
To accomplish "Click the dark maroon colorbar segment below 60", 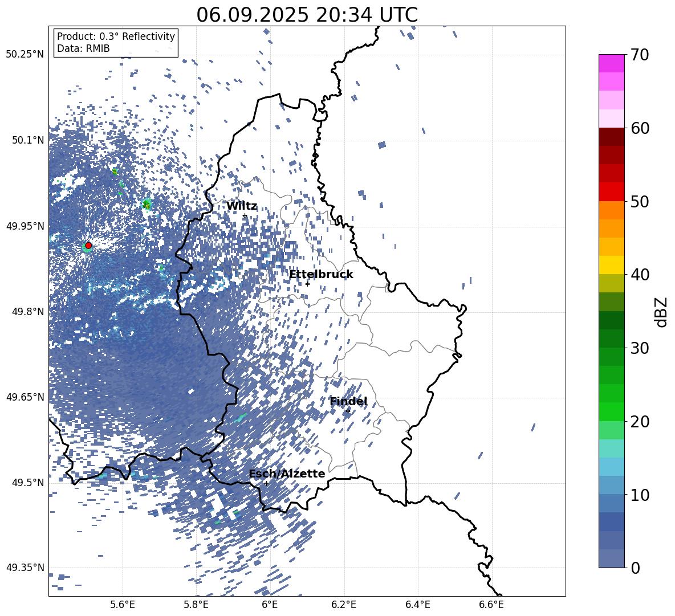I will pyautogui.click(x=611, y=137).
